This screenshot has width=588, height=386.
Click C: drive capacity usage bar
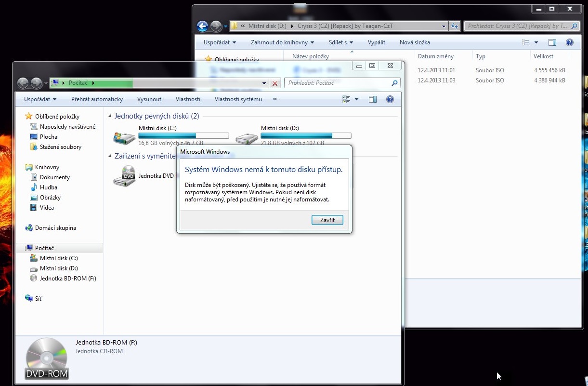pos(183,136)
